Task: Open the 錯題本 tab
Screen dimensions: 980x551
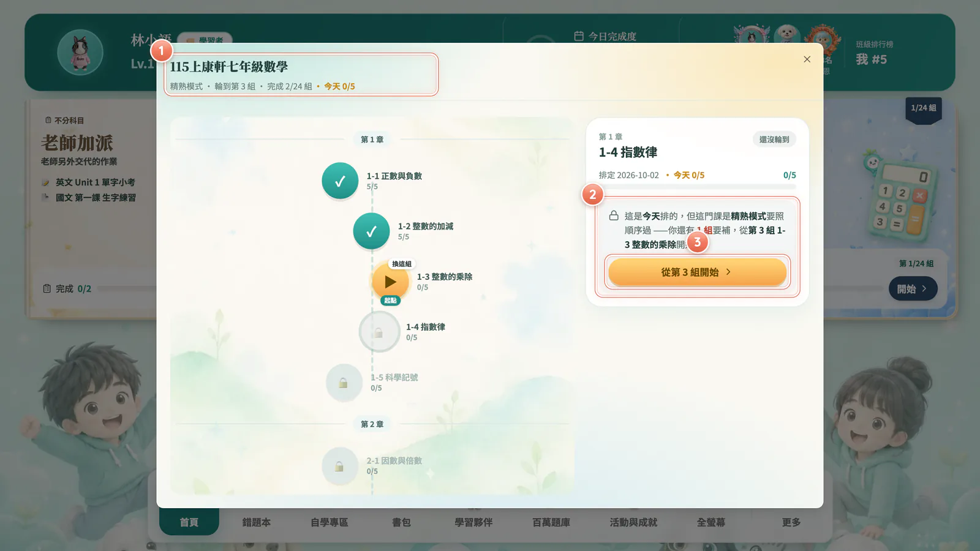Action: 256,522
